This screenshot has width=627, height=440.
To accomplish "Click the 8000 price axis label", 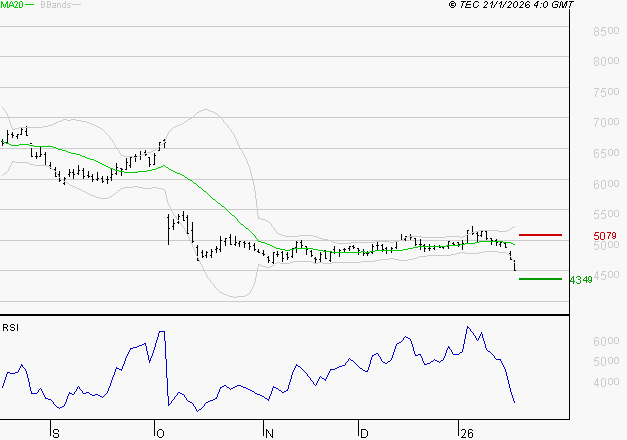I will pyautogui.click(x=607, y=62).
